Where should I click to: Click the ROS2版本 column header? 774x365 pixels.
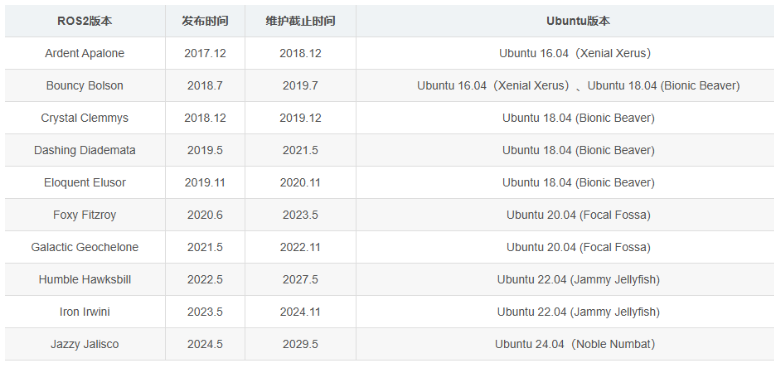click(85, 21)
